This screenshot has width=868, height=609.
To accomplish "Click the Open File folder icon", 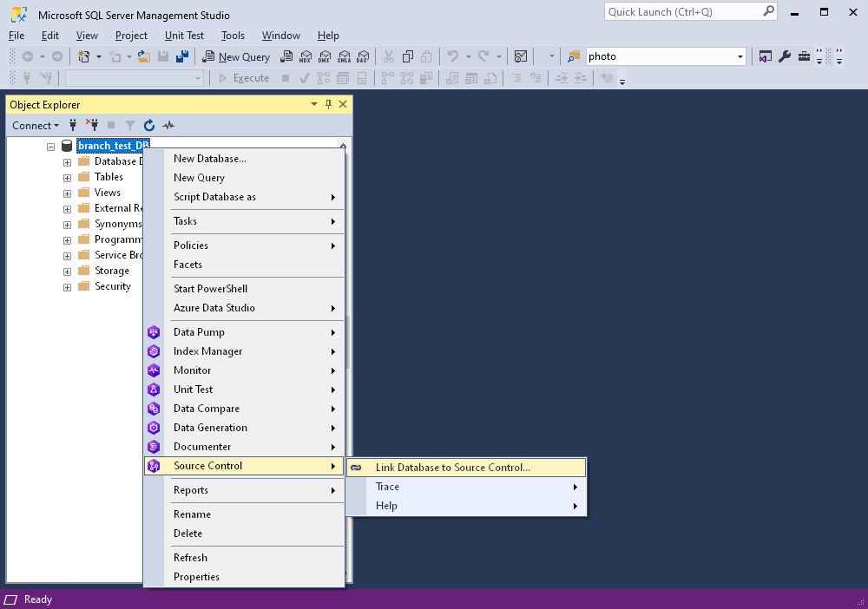I will pyautogui.click(x=144, y=56).
